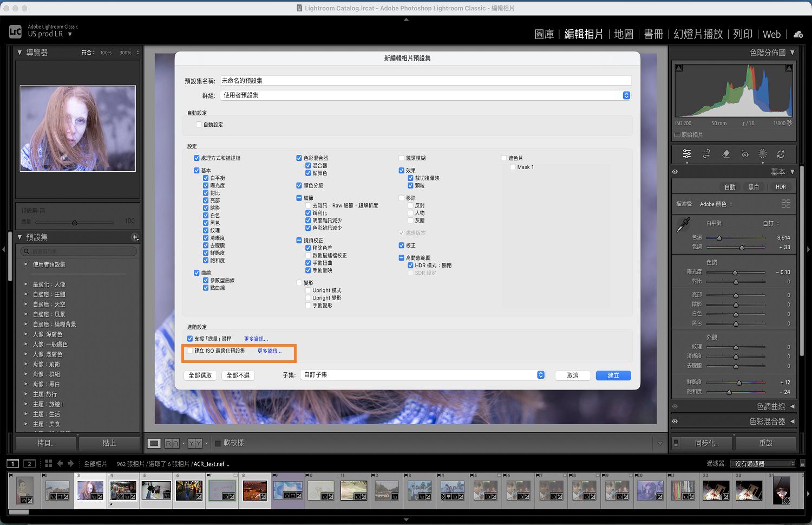The image size is (812, 525).
Task: Click 取消 to cancel the dialog
Action: (573, 375)
